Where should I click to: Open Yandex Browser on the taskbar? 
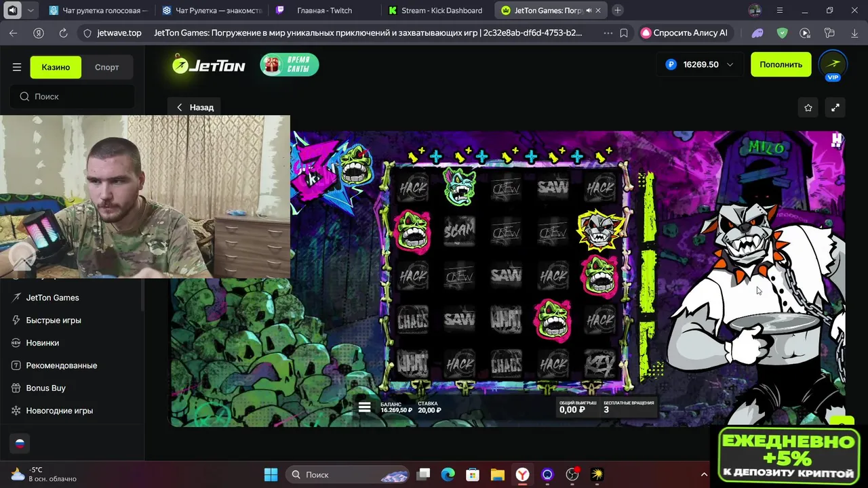point(522,474)
